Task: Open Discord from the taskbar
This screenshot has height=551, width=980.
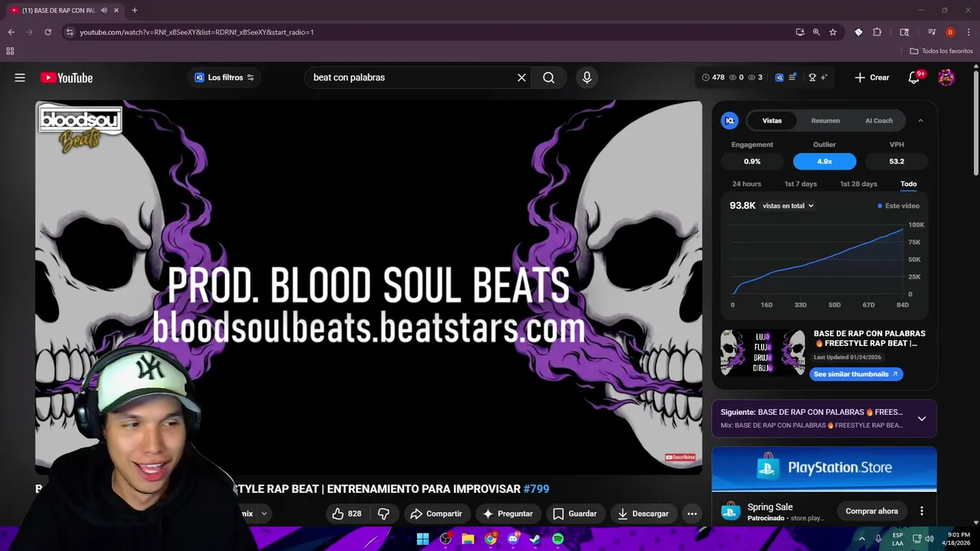Action: pyautogui.click(x=513, y=539)
